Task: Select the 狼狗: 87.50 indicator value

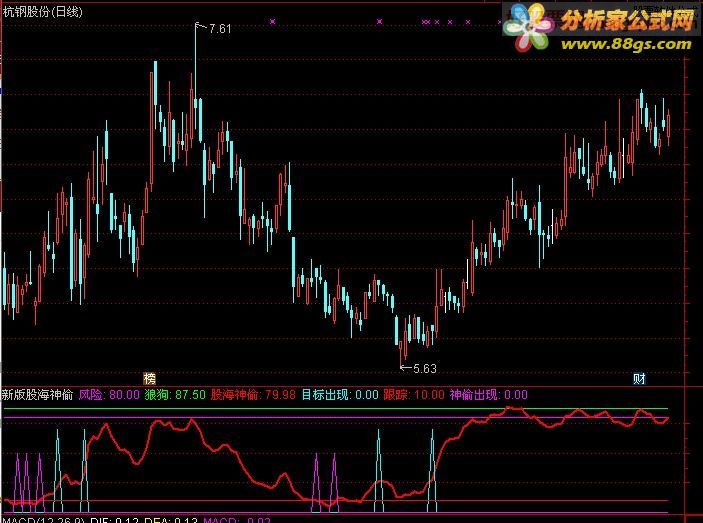Action: [x=175, y=395]
